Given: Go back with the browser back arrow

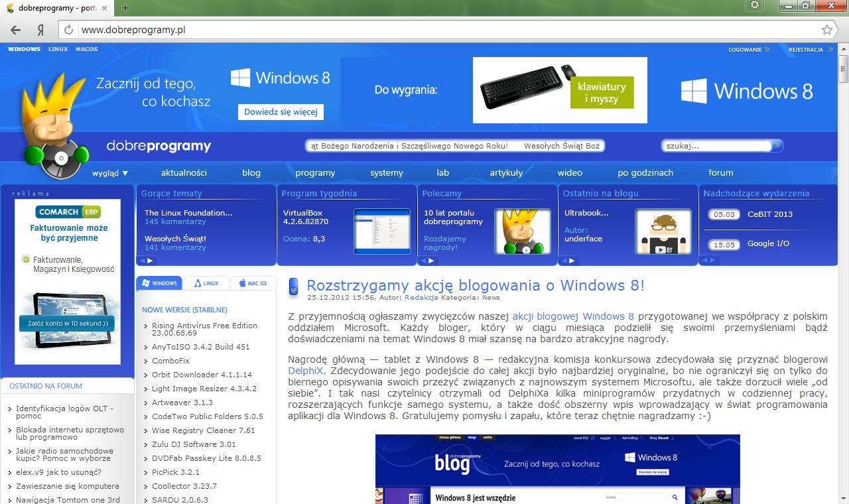Looking at the screenshot, I should click(15, 30).
